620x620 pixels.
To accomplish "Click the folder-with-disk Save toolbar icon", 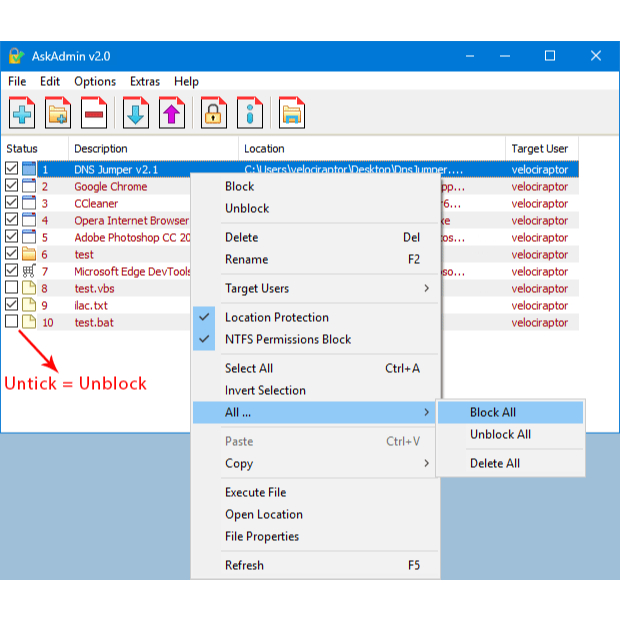I will click(292, 113).
